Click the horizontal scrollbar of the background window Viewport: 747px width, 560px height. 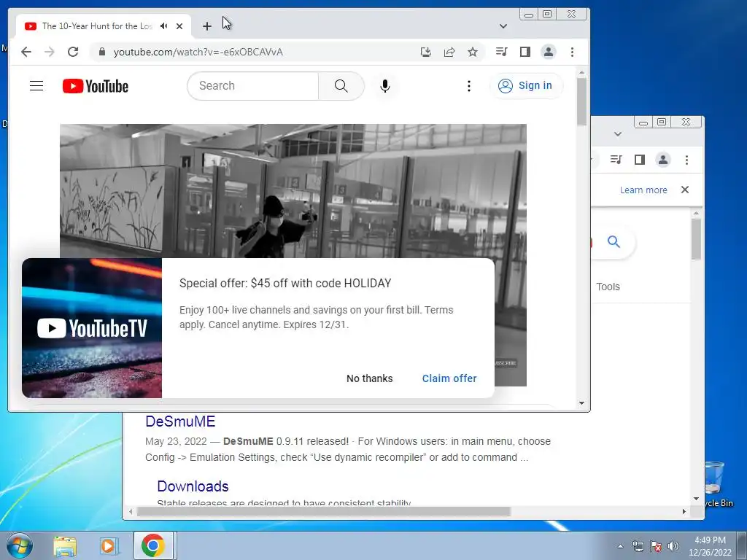(x=323, y=511)
